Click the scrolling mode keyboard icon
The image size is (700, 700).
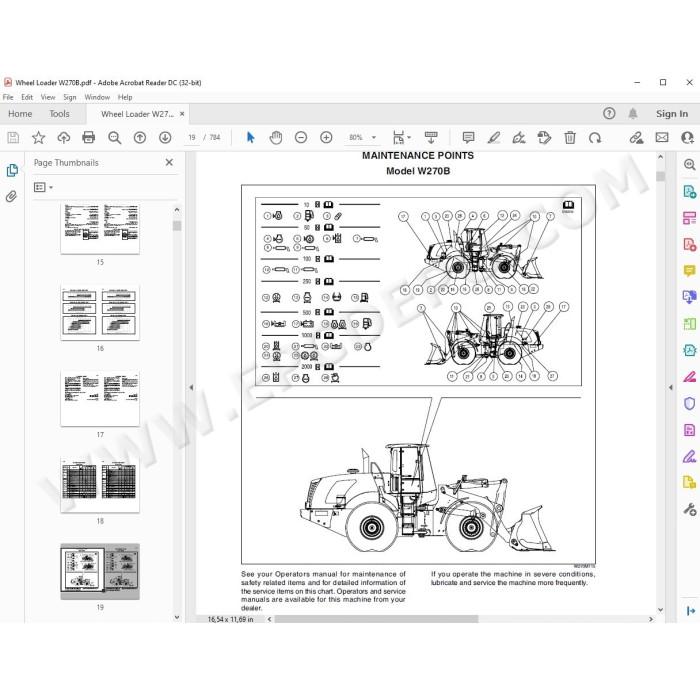[x=431, y=138]
